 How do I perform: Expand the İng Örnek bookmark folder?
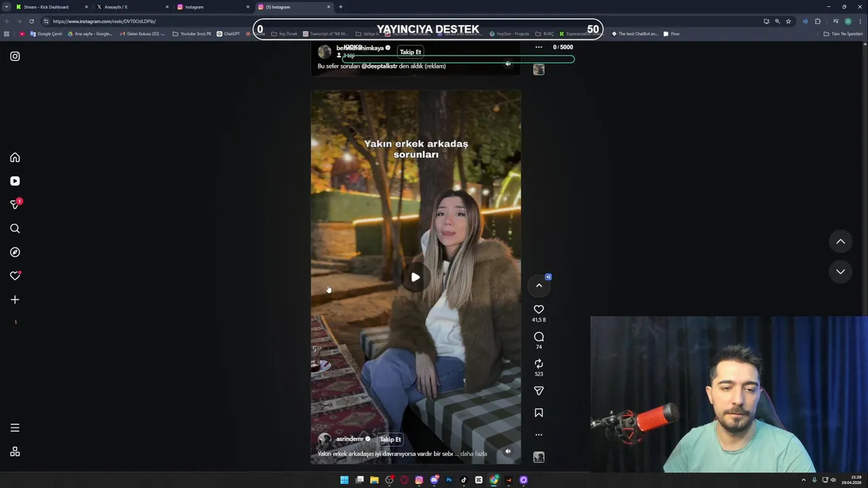click(284, 34)
